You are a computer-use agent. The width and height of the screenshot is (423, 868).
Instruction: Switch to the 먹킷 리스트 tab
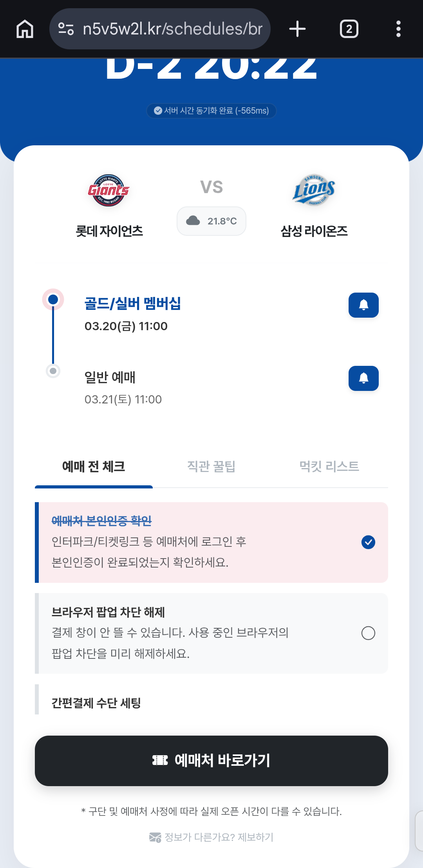coord(329,467)
